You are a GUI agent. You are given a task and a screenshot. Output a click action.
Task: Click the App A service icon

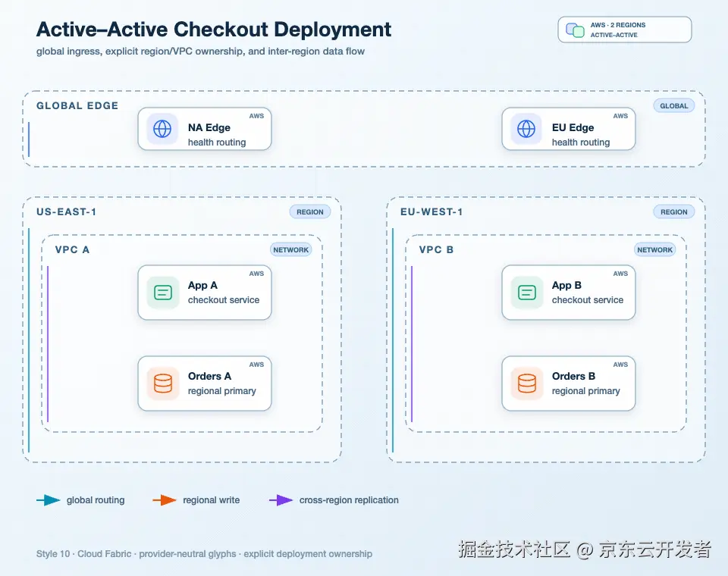click(163, 293)
